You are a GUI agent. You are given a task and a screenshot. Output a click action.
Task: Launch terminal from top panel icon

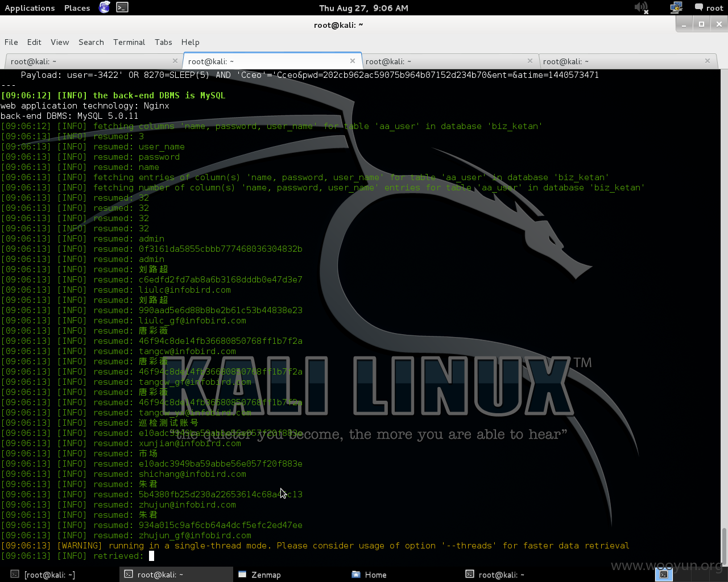122,7
